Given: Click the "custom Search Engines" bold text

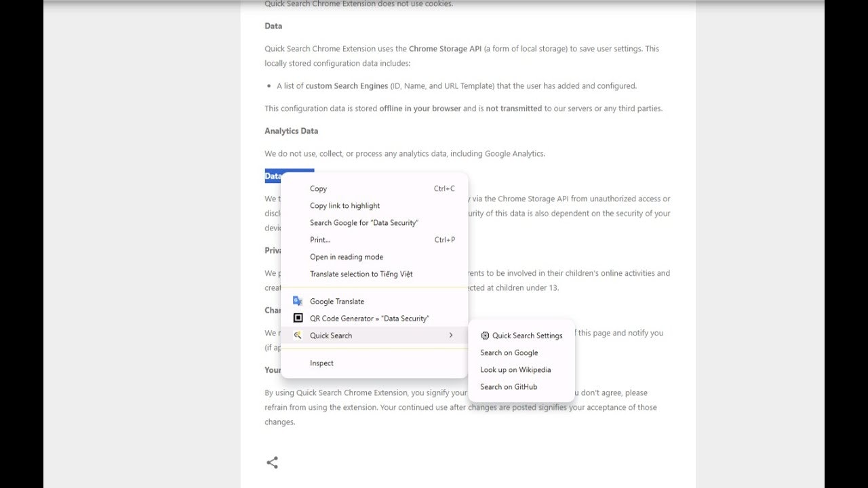Looking at the screenshot, I should pyautogui.click(x=347, y=86).
